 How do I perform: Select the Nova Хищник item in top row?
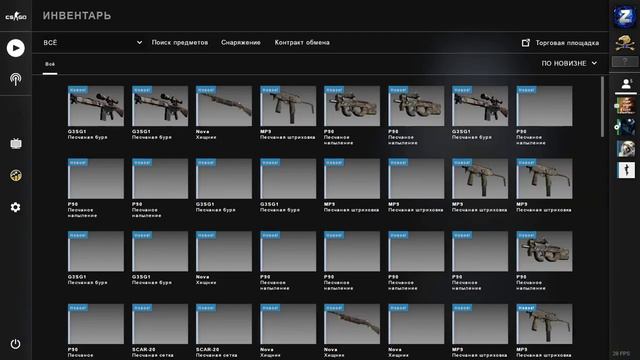[x=224, y=113]
